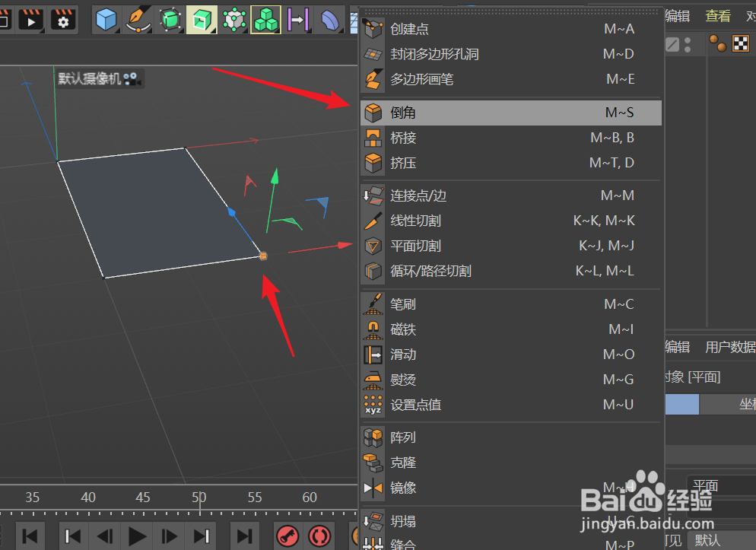This screenshot has height=550, width=756.
Task: Select the blue cube primitive icon
Action: coord(105,20)
